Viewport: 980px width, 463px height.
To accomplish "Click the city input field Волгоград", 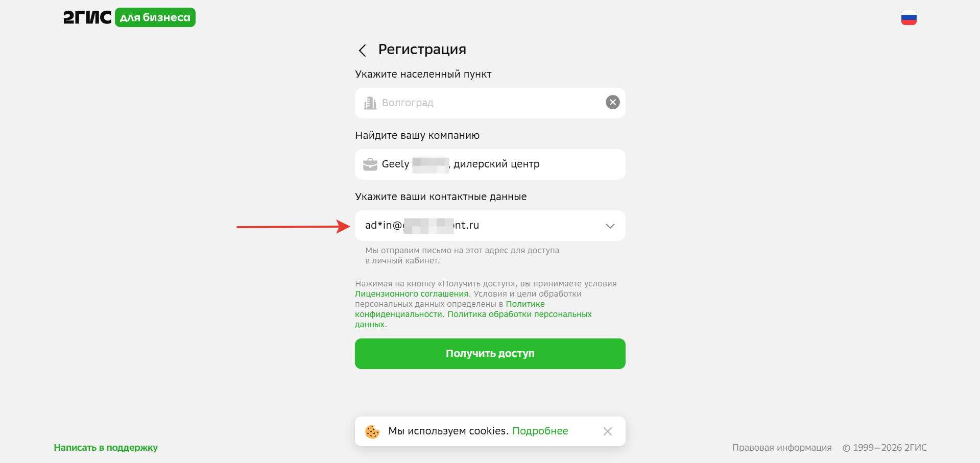I will click(x=485, y=103).
